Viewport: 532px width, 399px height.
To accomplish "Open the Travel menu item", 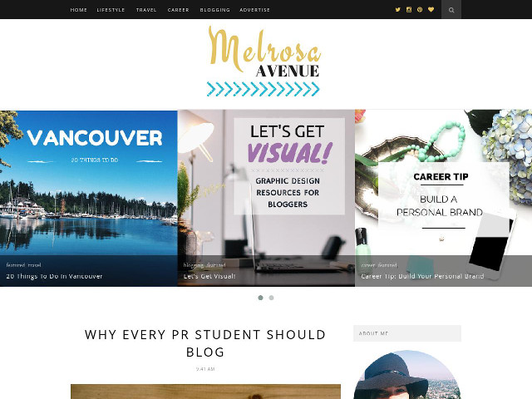I will [x=146, y=10].
